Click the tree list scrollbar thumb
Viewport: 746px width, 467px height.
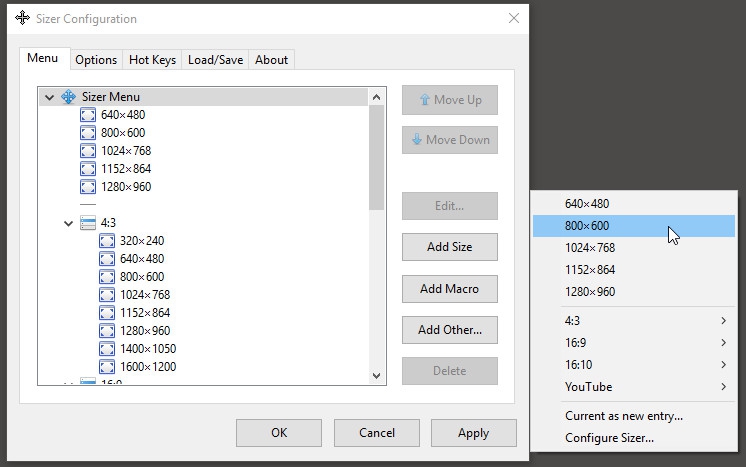376,157
